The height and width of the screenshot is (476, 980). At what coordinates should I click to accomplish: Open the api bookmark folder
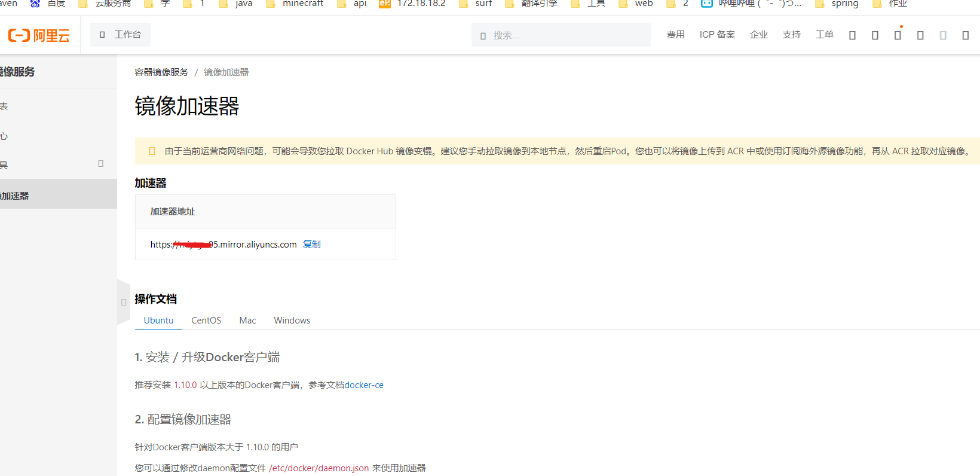click(352, 4)
